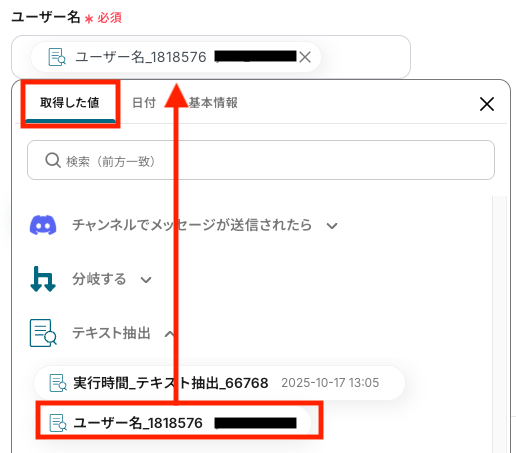Click the icon inside the ユーザー名 field chip
This screenshot has width=516, height=453.
(x=57, y=57)
